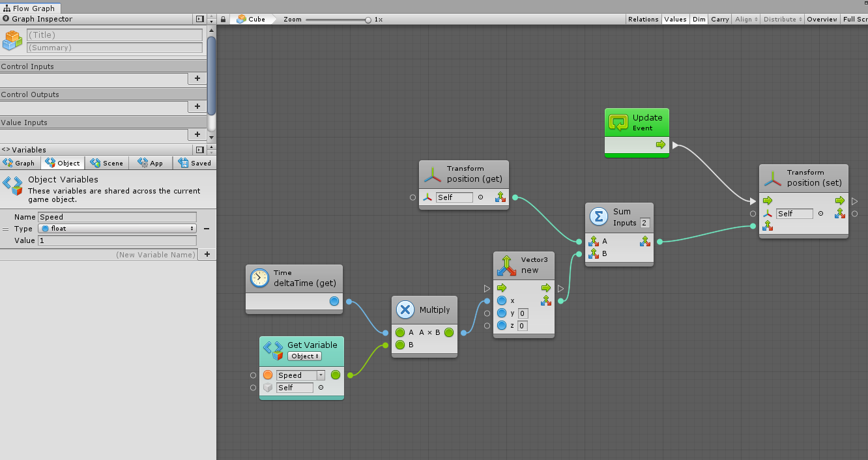
Task: Toggle the Values display option
Action: point(675,20)
